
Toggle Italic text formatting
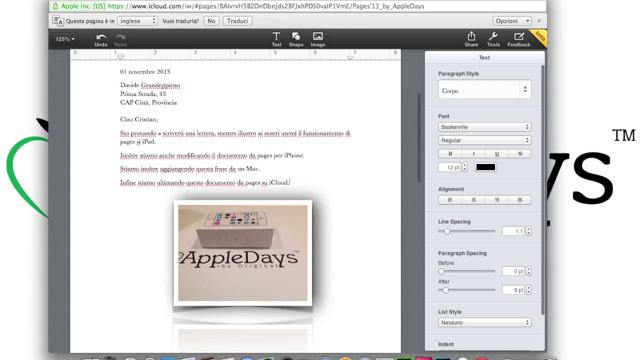pos(473,154)
